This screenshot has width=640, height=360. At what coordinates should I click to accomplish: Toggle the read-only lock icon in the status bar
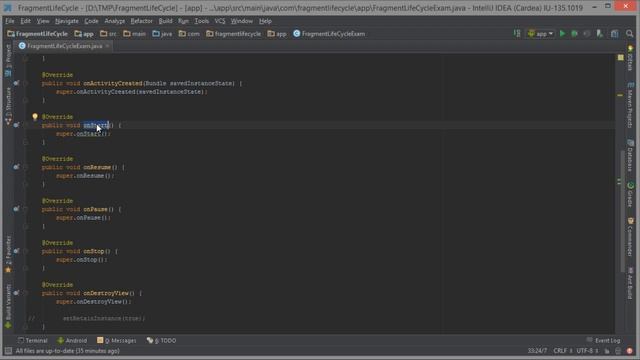[x=607, y=351]
